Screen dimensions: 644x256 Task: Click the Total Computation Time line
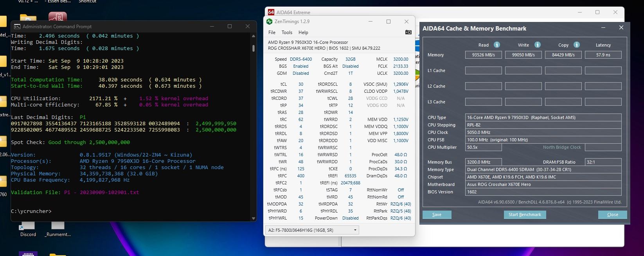point(106,79)
